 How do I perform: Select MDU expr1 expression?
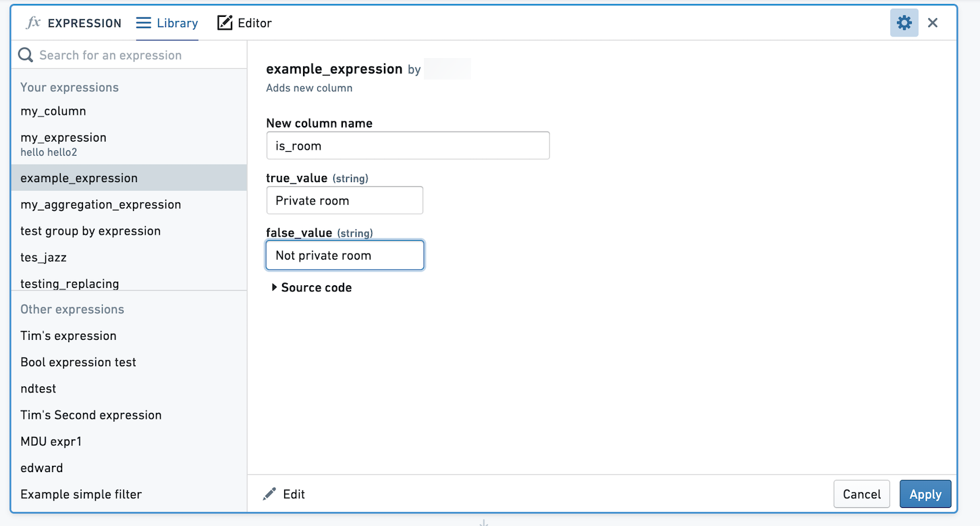[x=129, y=441]
